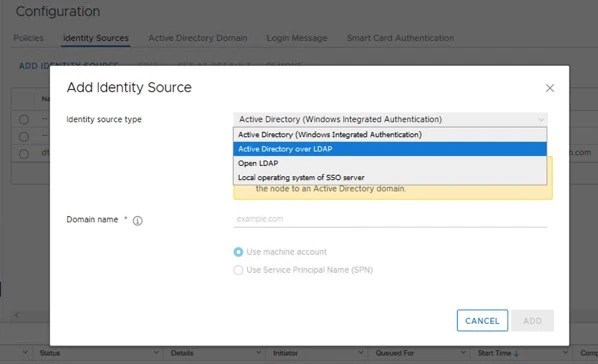This screenshot has height=364, width=598.
Task: Open the Details column filter dropdown
Action: point(258,353)
